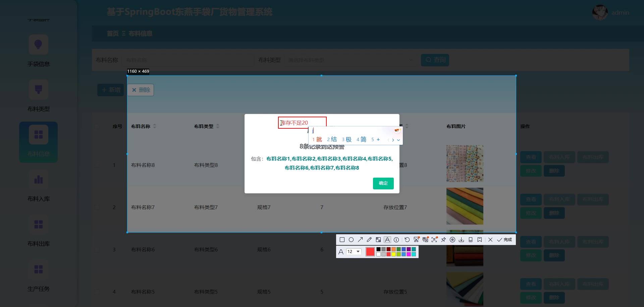Pick the magenta color swatch
Viewport: 644px width, 307px height.
click(x=409, y=254)
